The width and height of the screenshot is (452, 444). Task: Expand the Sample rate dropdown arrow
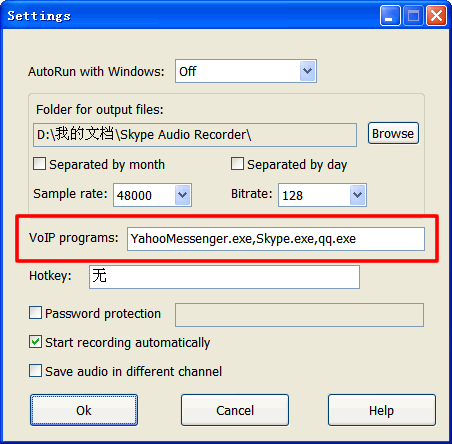[182, 195]
